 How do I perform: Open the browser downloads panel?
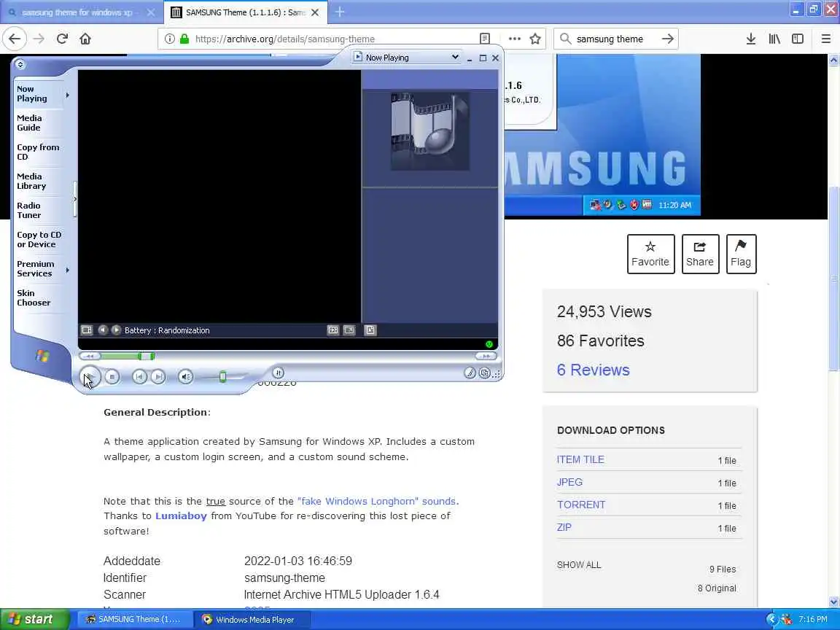[751, 39]
